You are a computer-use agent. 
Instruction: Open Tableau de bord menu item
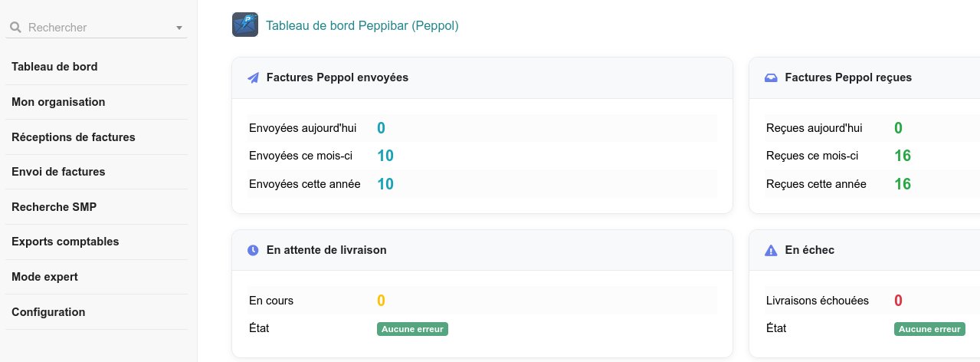54,67
